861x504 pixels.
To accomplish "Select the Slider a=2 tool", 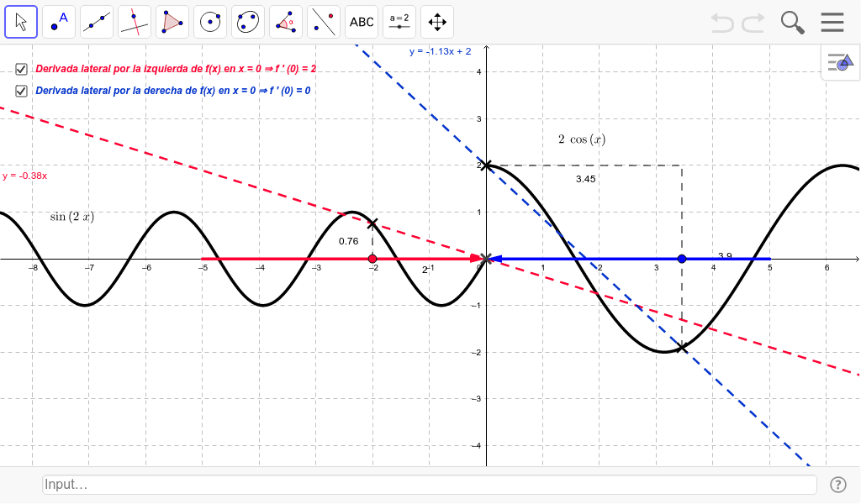I will [399, 22].
